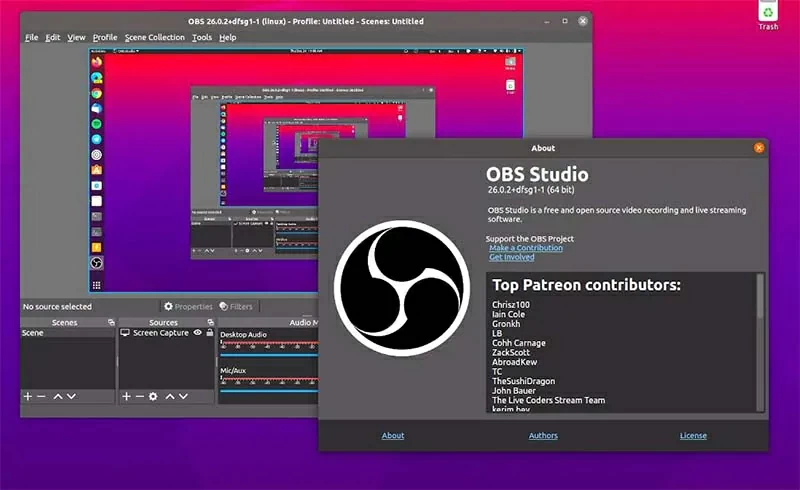Click the 'Top Patreon contributors:' heading
The width and height of the screenshot is (800, 490).
[x=586, y=284]
